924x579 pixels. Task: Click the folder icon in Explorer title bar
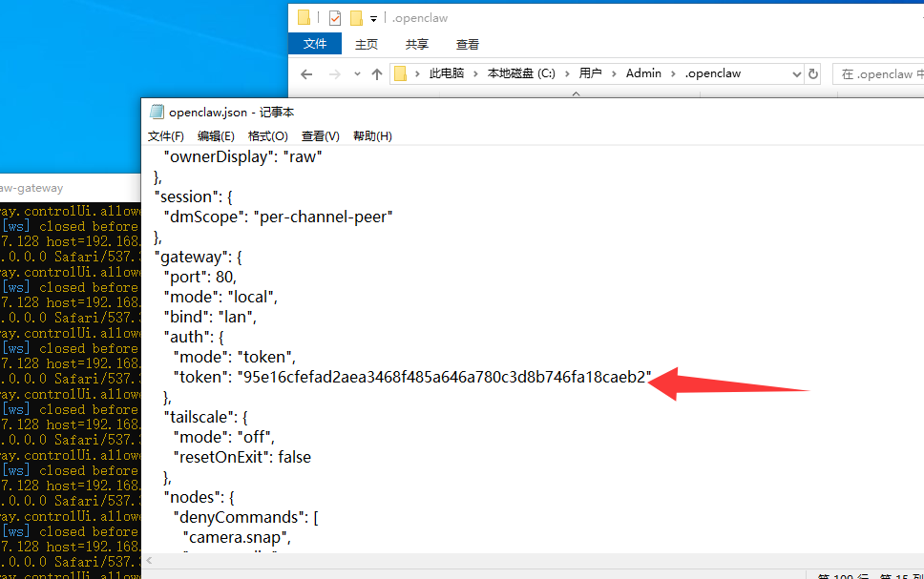click(x=304, y=17)
